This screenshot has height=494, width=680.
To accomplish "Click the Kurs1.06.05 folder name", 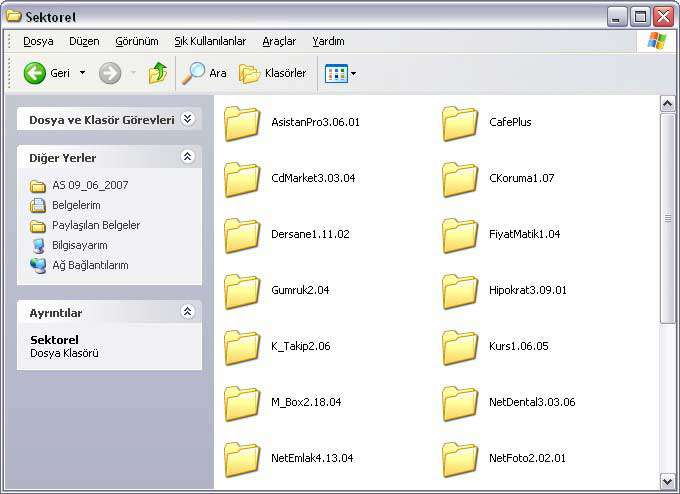I will click(519, 346).
